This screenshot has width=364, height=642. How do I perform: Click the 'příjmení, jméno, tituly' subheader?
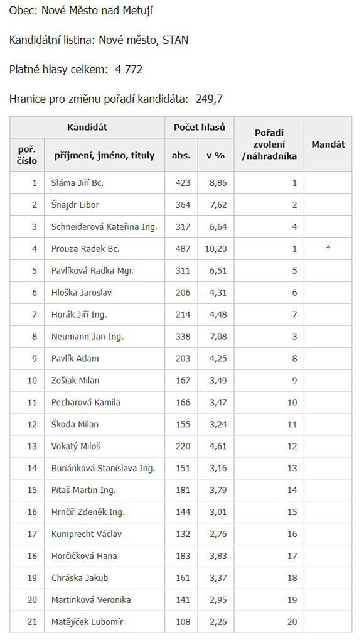coord(104,155)
